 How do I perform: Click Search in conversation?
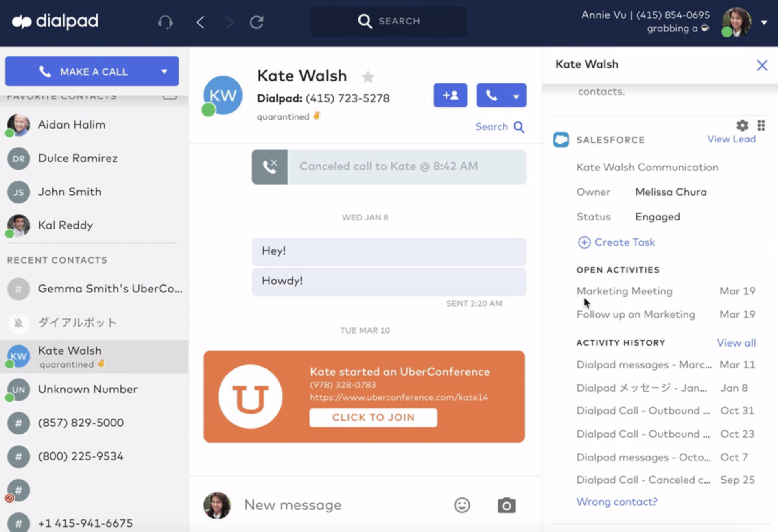(492, 127)
